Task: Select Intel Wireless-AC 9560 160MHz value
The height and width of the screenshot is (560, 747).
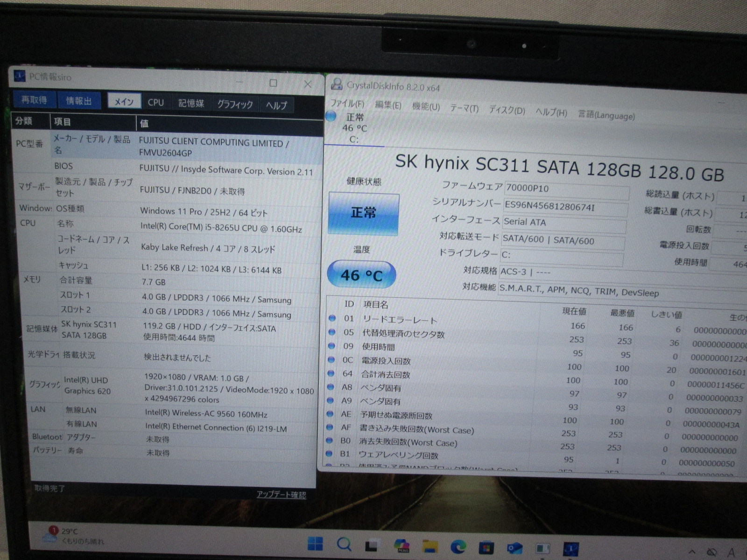Action: tap(206, 414)
